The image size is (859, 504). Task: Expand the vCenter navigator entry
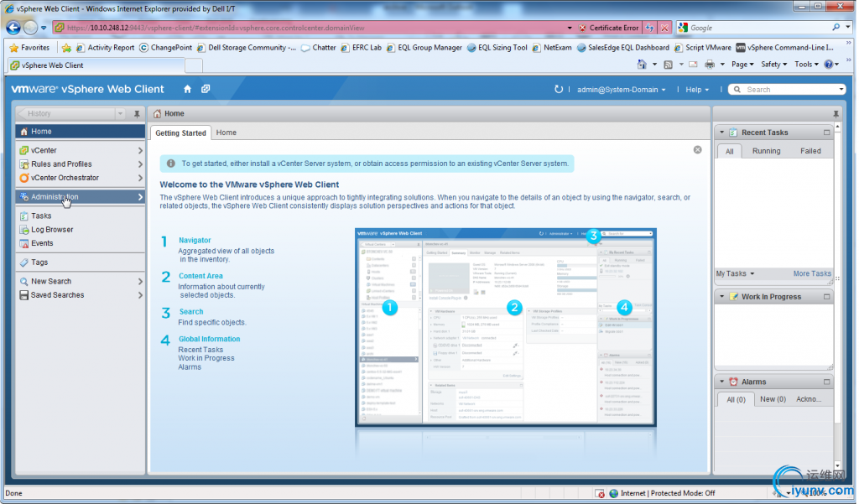(140, 150)
